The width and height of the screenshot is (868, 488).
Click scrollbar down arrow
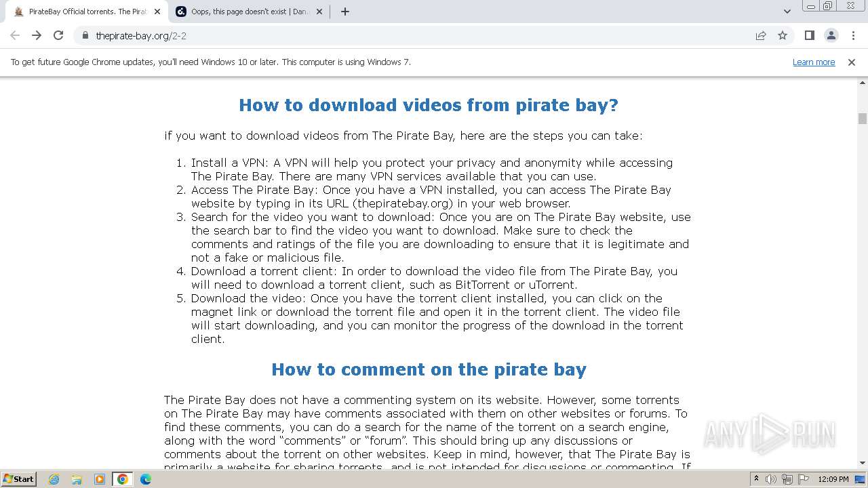[x=863, y=463]
